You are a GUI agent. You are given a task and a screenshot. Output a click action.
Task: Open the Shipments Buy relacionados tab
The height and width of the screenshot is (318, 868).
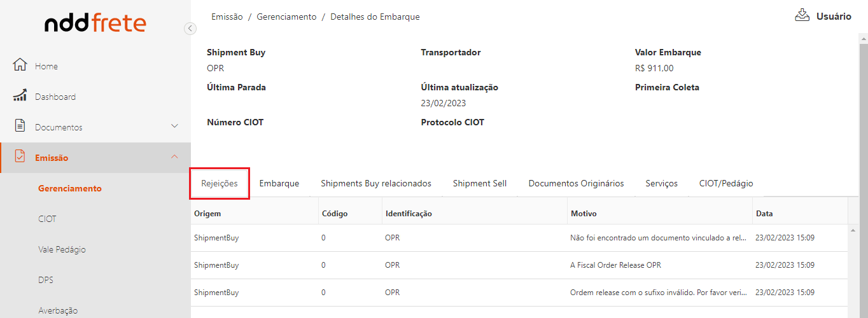point(375,183)
